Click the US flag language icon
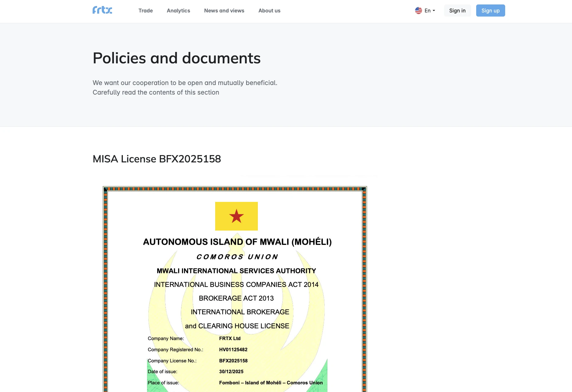The height and width of the screenshot is (392, 572). (418, 11)
